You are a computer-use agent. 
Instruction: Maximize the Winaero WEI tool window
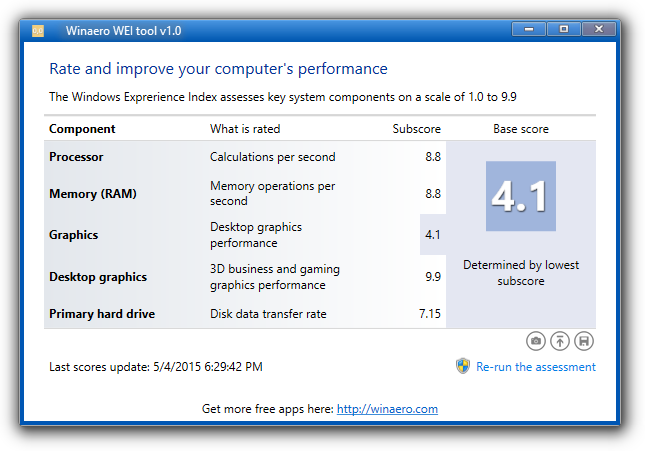click(564, 29)
